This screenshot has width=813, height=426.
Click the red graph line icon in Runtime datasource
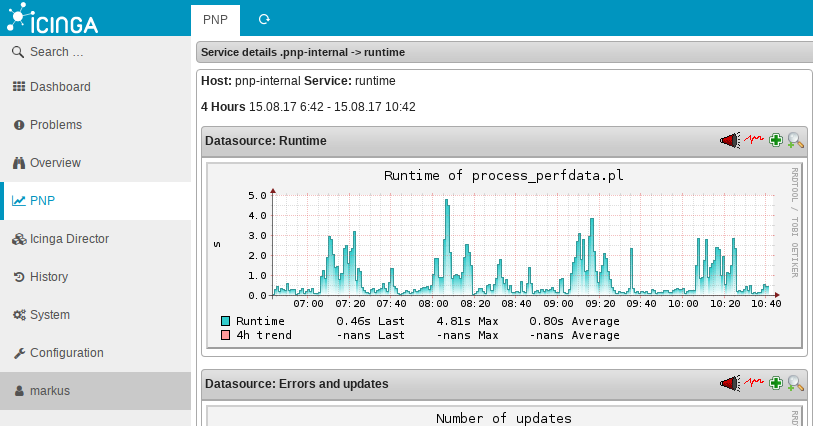(754, 139)
